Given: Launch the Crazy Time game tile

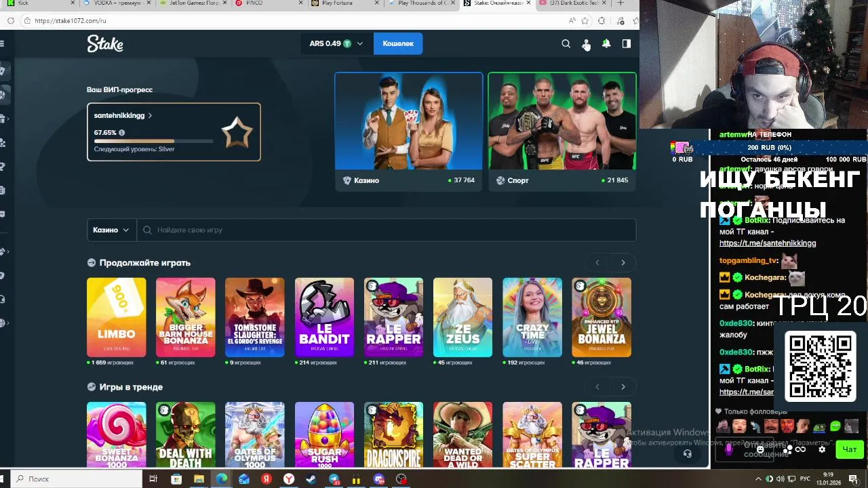Looking at the screenshot, I should (532, 317).
